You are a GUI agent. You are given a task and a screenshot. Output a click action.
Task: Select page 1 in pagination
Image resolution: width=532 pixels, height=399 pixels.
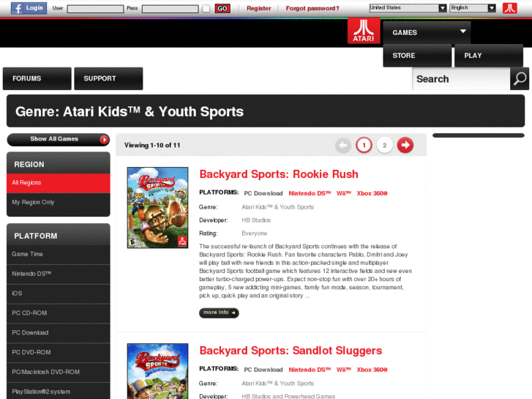tap(364, 146)
